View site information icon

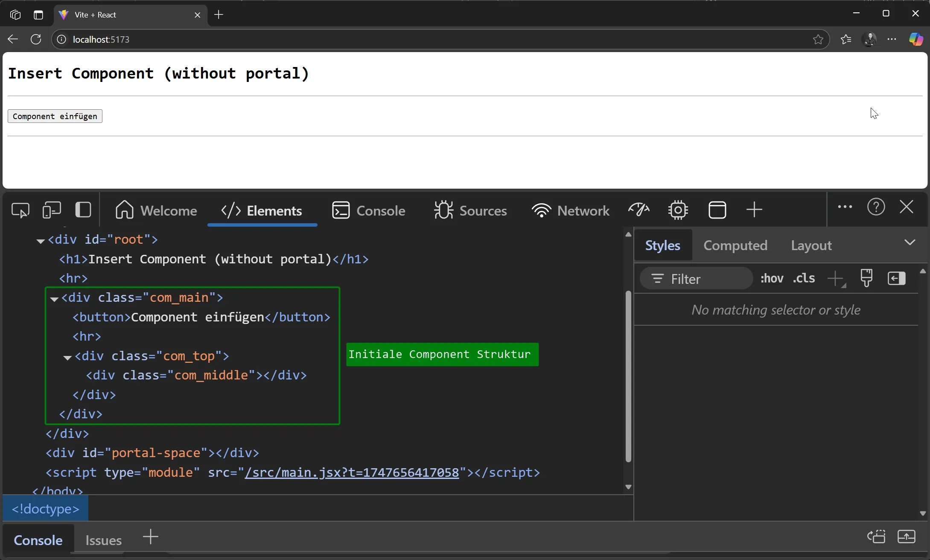pyautogui.click(x=62, y=39)
